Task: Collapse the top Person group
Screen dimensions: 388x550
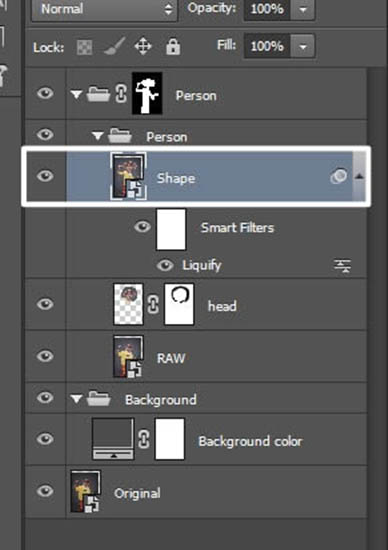Action: 76,94
